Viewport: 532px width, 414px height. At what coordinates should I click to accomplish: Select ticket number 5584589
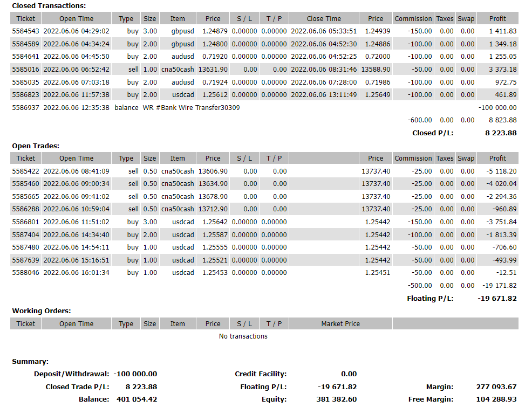(x=25, y=44)
